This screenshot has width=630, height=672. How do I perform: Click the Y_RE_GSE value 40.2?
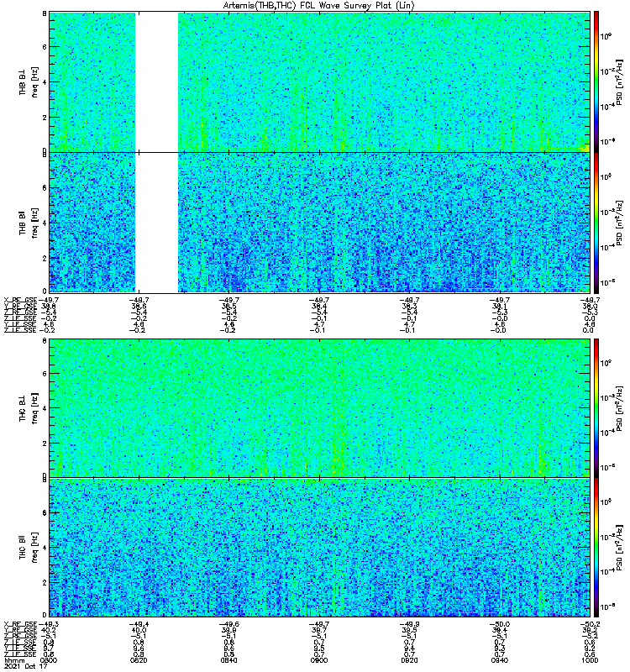(x=49, y=630)
